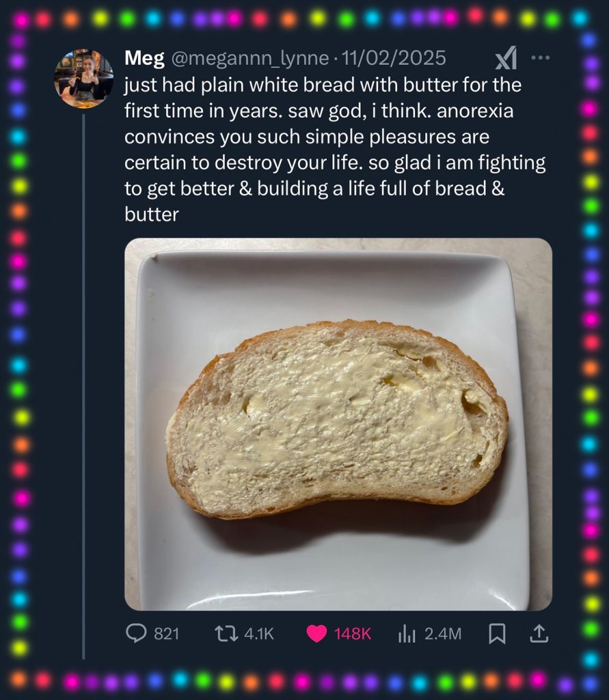Open the three-dot more options menu
609x700 pixels.
click(x=540, y=59)
